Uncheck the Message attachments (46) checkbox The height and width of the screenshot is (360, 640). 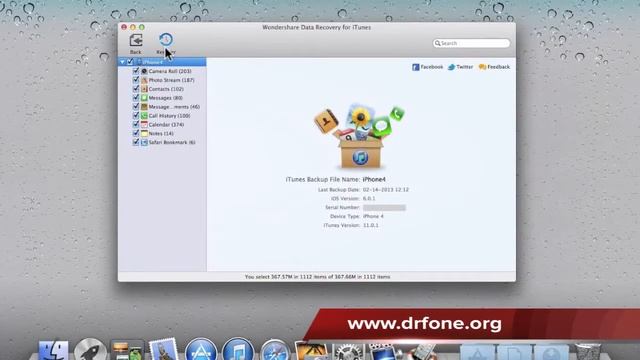click(136, 107)
